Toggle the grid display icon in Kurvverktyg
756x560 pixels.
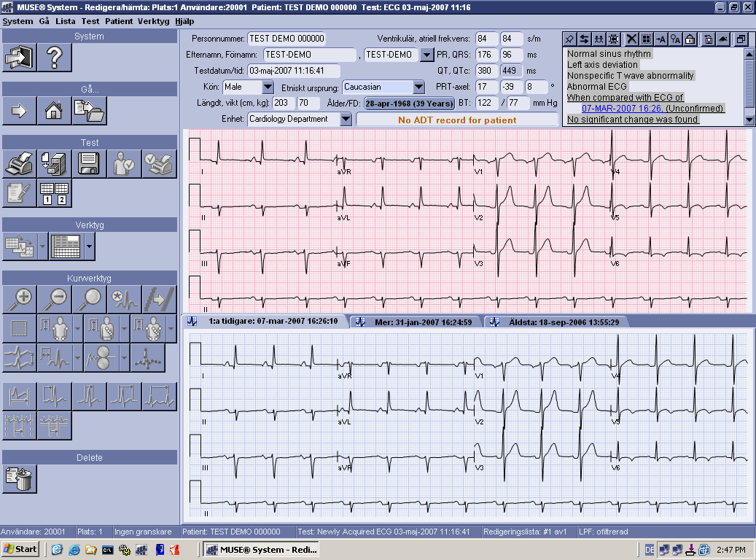(x=19, y=328)
